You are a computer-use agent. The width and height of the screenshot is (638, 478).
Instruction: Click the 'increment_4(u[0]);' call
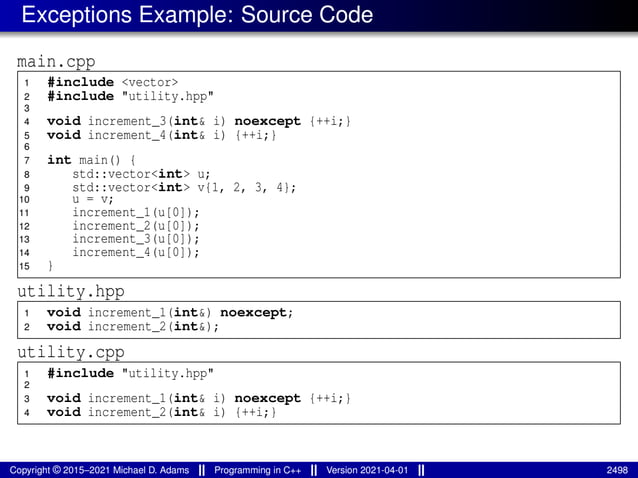pyautogui.click(x=136, y=252)
